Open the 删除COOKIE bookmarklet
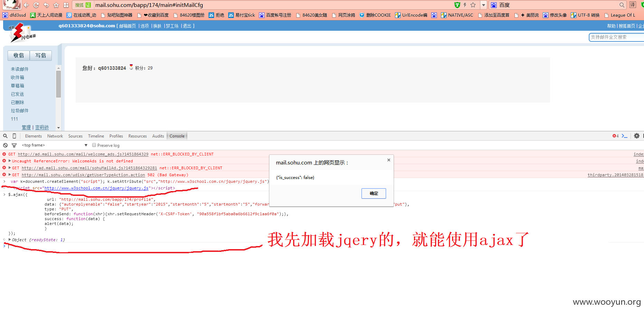The image size is (644, 312). (x=375, y=15)
